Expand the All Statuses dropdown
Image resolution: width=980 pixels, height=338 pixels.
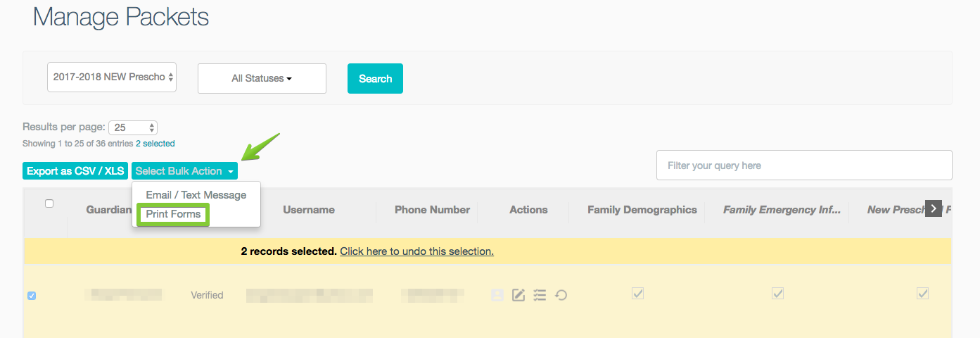[x=262, y=78]
